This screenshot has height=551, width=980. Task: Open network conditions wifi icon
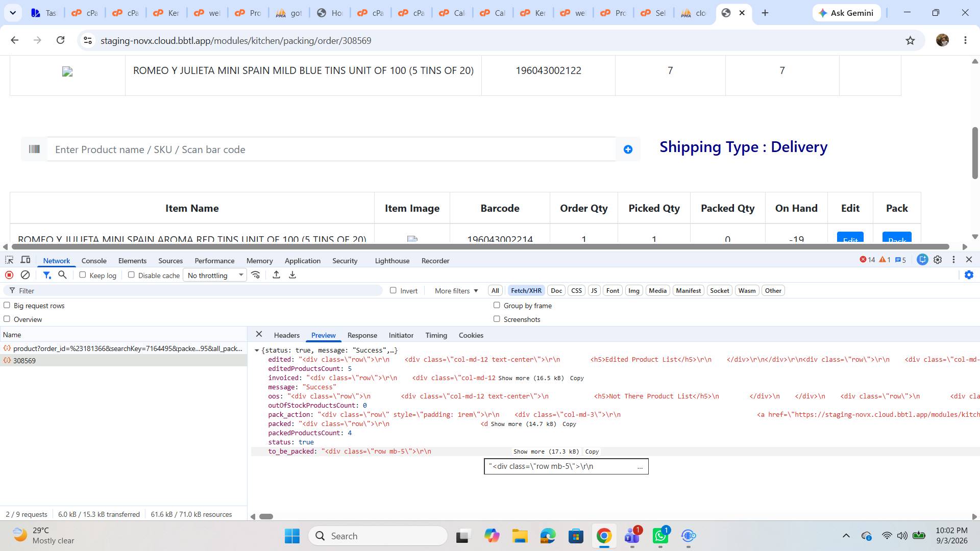(x=256, y=275)
